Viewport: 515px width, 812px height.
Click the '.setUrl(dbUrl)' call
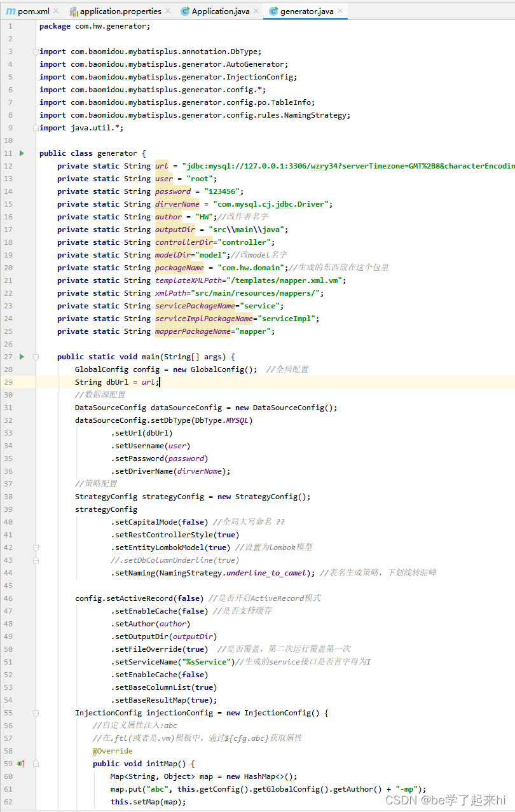click(x=142, y=433)
